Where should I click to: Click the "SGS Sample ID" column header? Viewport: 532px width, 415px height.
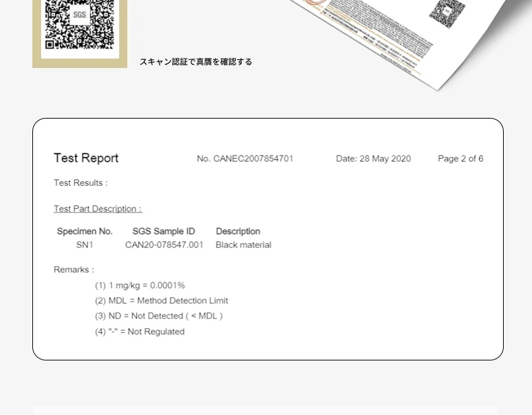(x=164, y=231)
